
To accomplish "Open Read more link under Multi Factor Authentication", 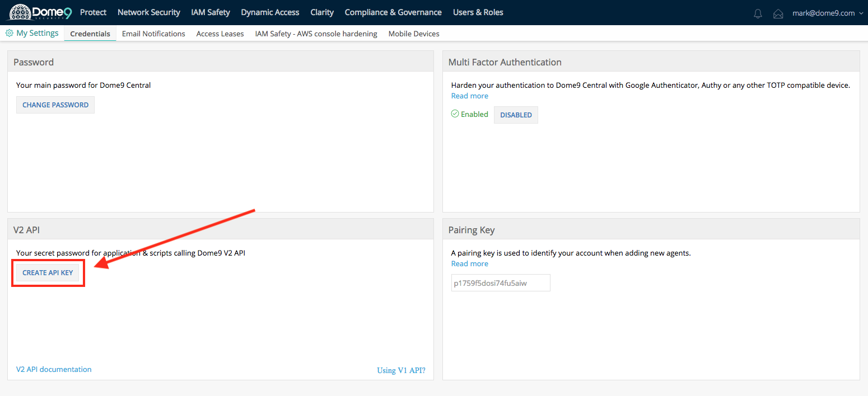I will [x=470, y=96].
